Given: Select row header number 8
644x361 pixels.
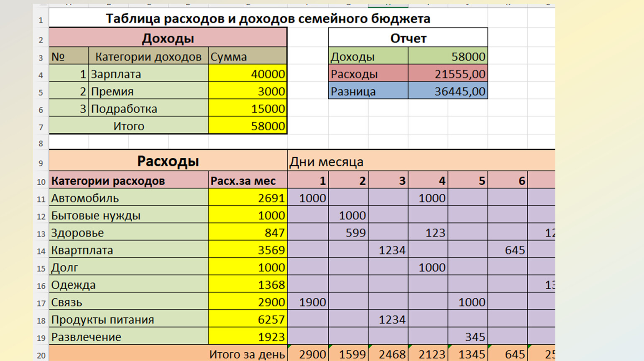Looking at the screenshot, I should [41, 144].
